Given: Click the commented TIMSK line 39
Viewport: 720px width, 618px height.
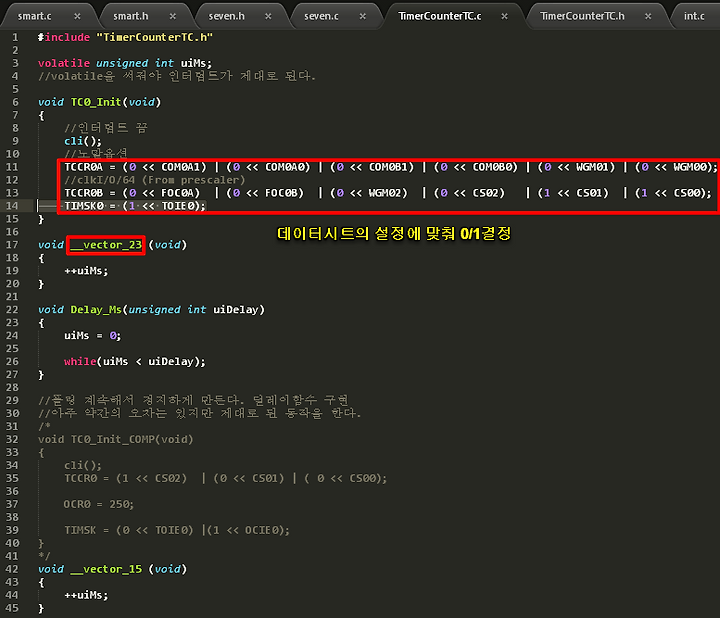Looking at the screenshot, I should (x=177, y=530).
